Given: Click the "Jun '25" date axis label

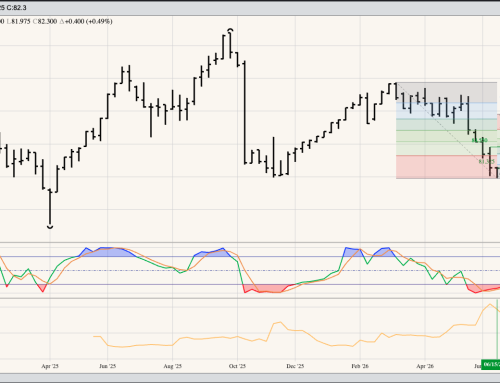Looking at the screenshot, I should point(108,366).
